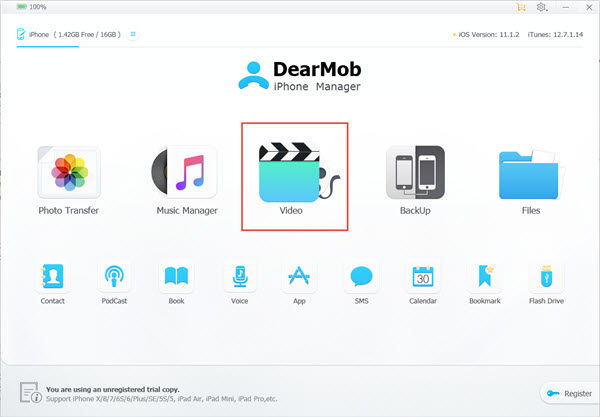Click the trial copy info document icon
600x417 pixels.
(x=31, y=393)
